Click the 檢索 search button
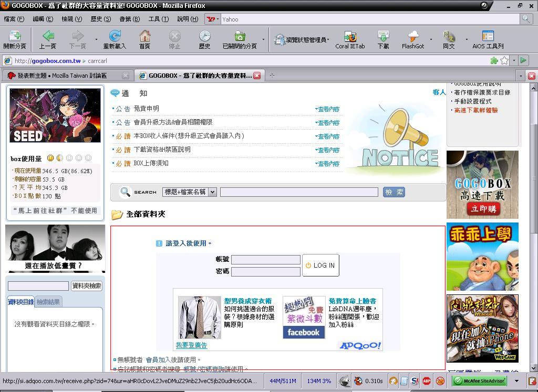The width and height of the screenshot is (538, 392). (394, 192)
